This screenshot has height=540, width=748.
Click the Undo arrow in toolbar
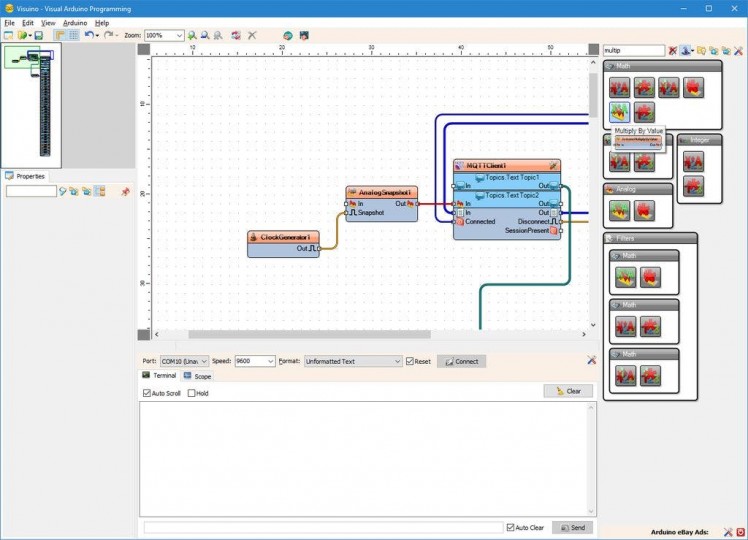(x=88, y=35)
